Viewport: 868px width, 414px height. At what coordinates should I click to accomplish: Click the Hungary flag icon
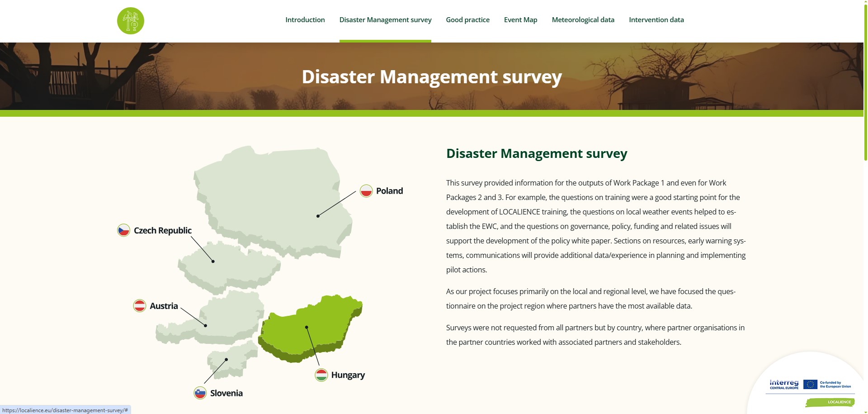tap(321, 375)
